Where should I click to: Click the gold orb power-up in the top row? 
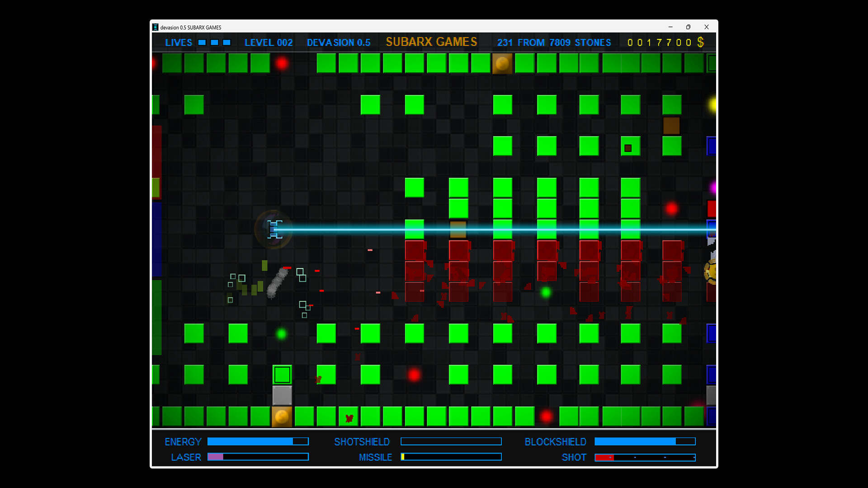(502, 64)
